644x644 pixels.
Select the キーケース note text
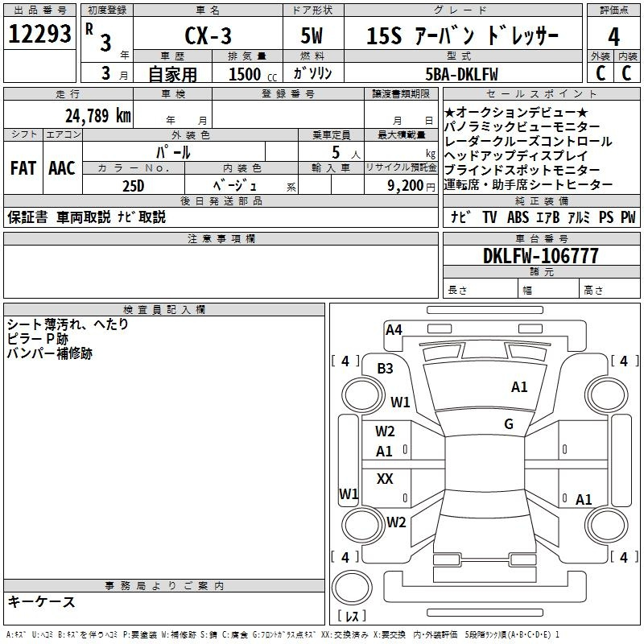tap(41, 602)
